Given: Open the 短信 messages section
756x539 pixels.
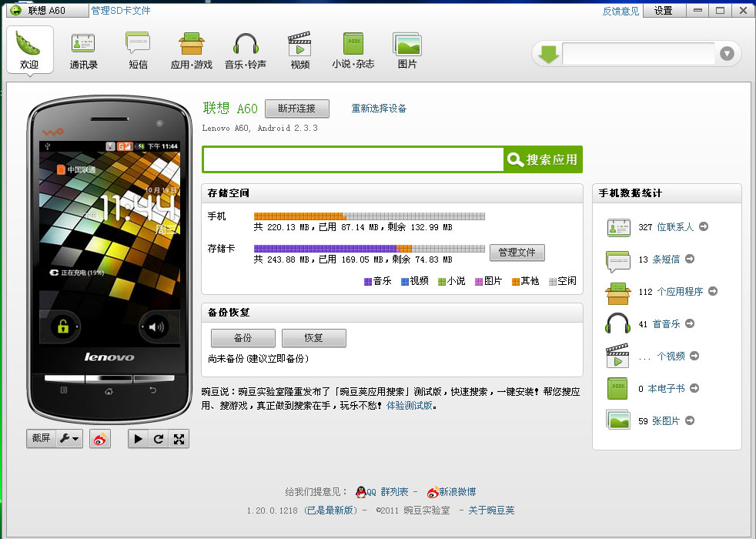Looking at the screenshot, I should tap(138, 51).
